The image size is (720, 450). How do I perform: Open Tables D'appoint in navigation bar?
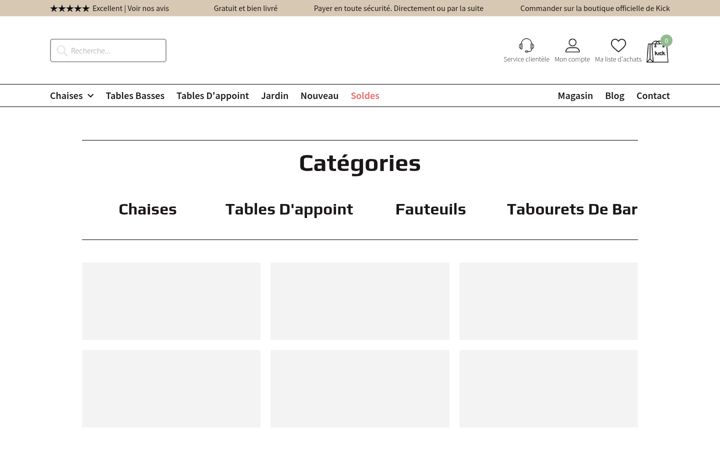click(x=213, y=96)
